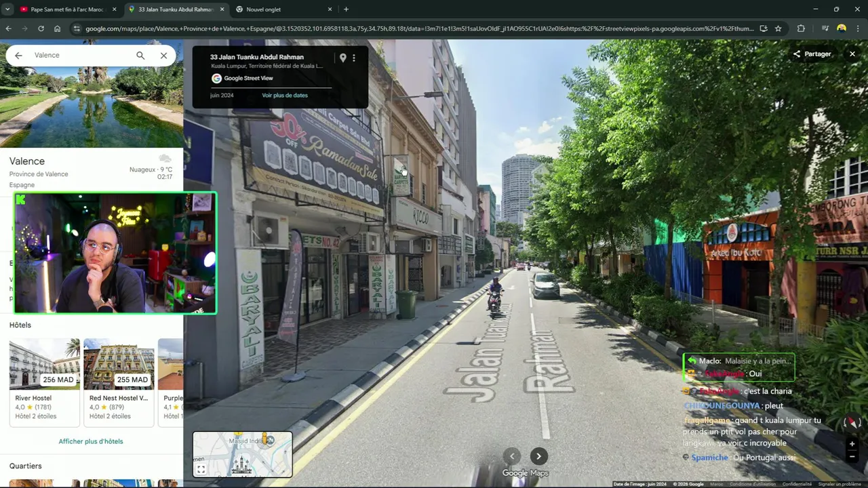Open the Chrome three-dot menu
The width and height of the screenshot is (868, 488).
click(859, 28)
